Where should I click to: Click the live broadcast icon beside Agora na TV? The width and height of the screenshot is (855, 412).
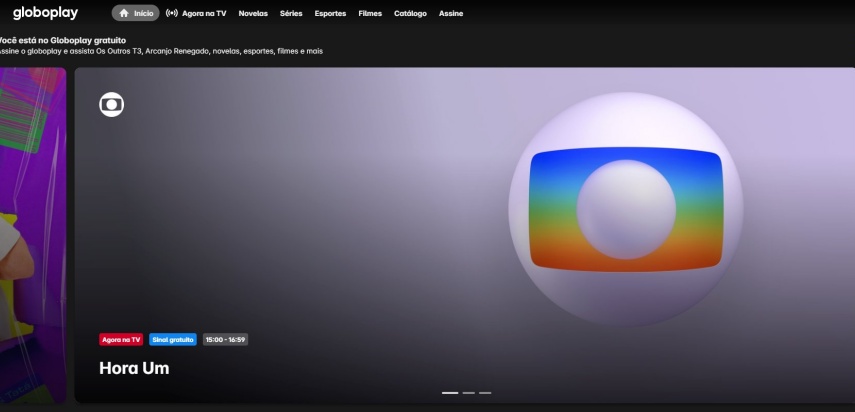[172, 13]
